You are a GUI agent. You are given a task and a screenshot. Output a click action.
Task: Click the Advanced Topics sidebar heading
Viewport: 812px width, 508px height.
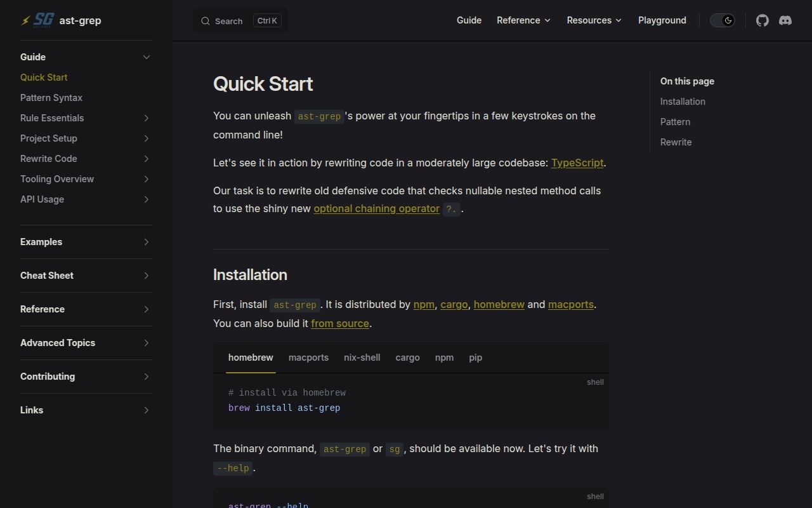pos(58,343)
